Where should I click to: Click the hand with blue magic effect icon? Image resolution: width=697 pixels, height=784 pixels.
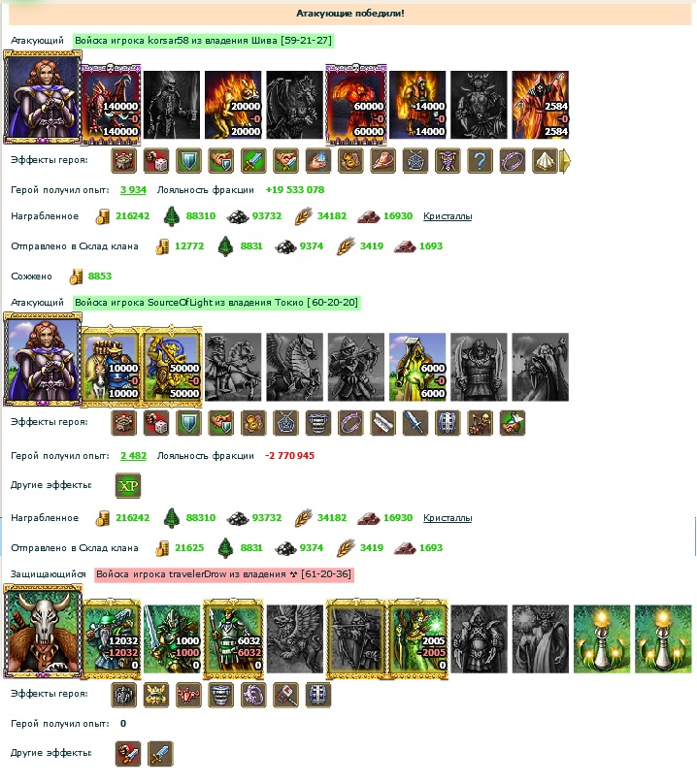point(318,161)
